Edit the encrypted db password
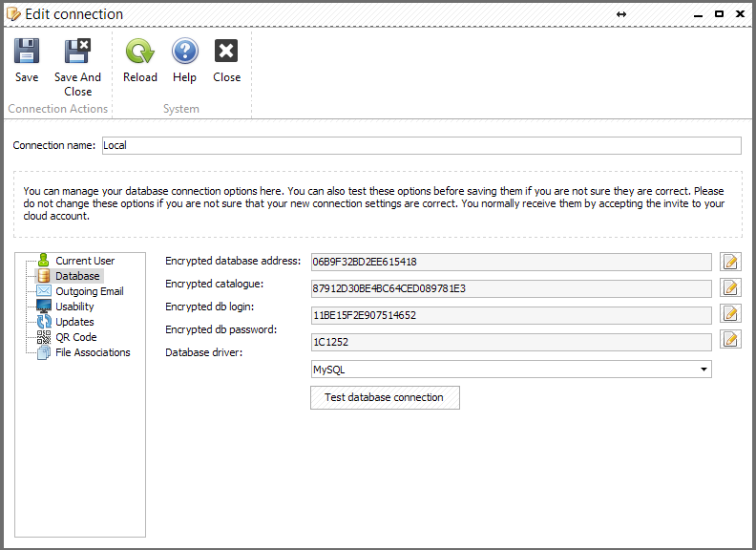 pos(730,339)
